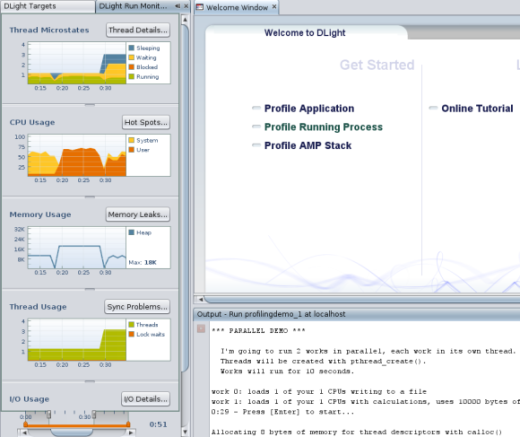Click the 'Works will run for 10 seconds' line

(287, 371)
